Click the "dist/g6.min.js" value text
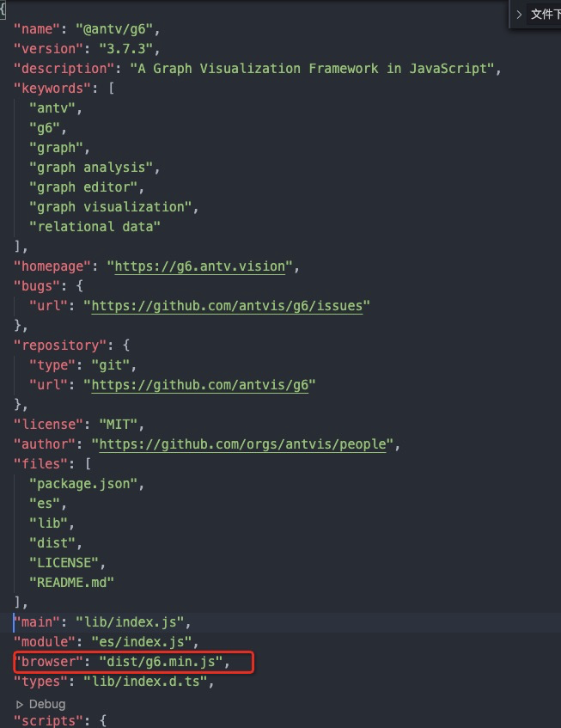 point(161,662)
